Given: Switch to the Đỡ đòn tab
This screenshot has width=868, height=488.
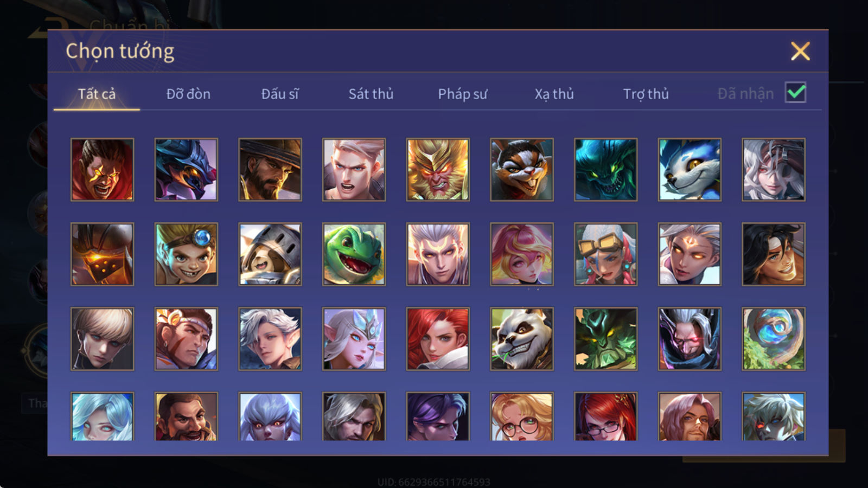Looking at the screenshot, I should pyautogui.click(x=188, y=94).
